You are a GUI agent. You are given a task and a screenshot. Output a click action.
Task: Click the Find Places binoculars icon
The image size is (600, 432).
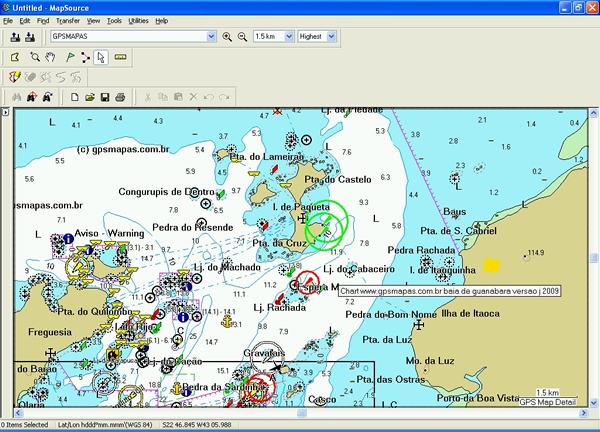coord(14,97)
